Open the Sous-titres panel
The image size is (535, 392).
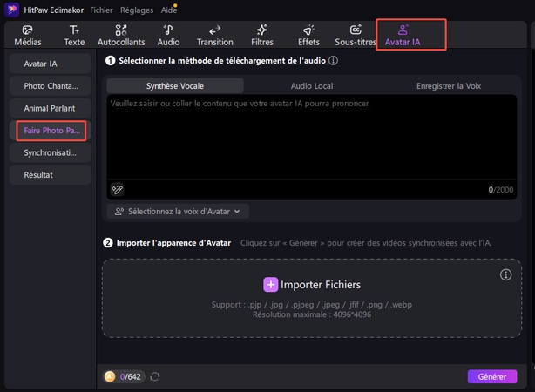(x=355, y=35)
